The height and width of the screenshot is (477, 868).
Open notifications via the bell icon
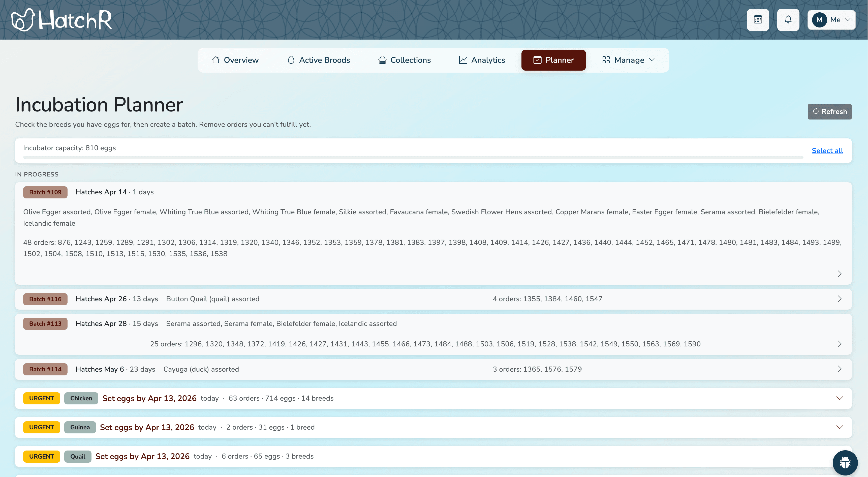(x=788, y=20)
